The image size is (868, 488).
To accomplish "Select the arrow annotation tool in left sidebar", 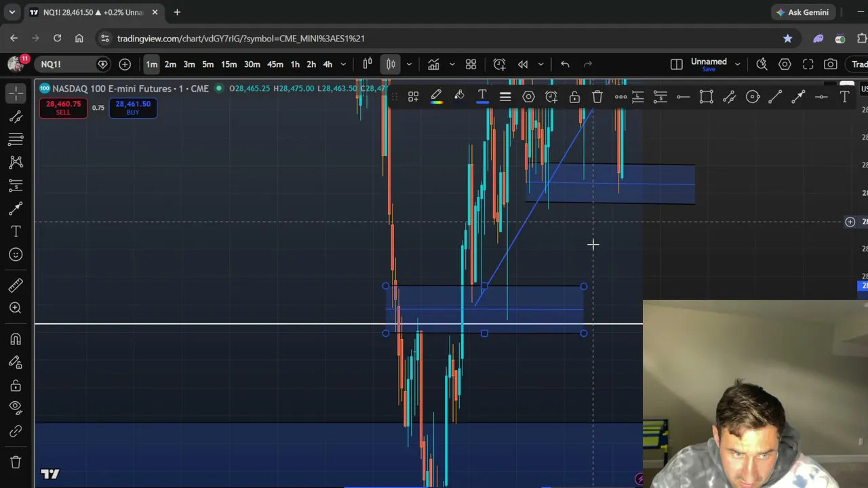I will click(16, 209).
